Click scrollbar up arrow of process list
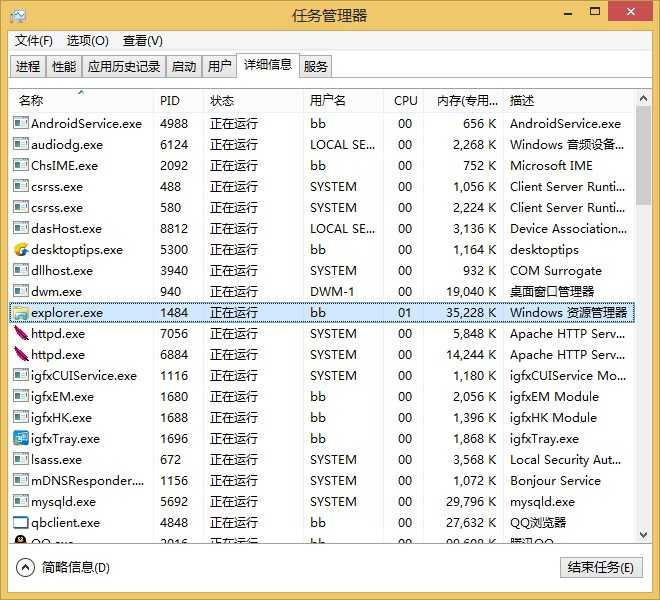 [x=643, y=99]
